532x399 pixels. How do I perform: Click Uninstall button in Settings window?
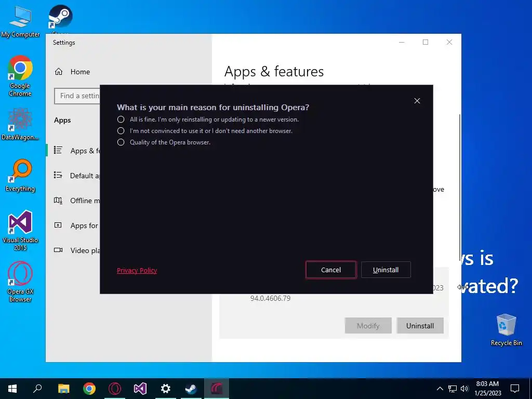pos(420,326)
